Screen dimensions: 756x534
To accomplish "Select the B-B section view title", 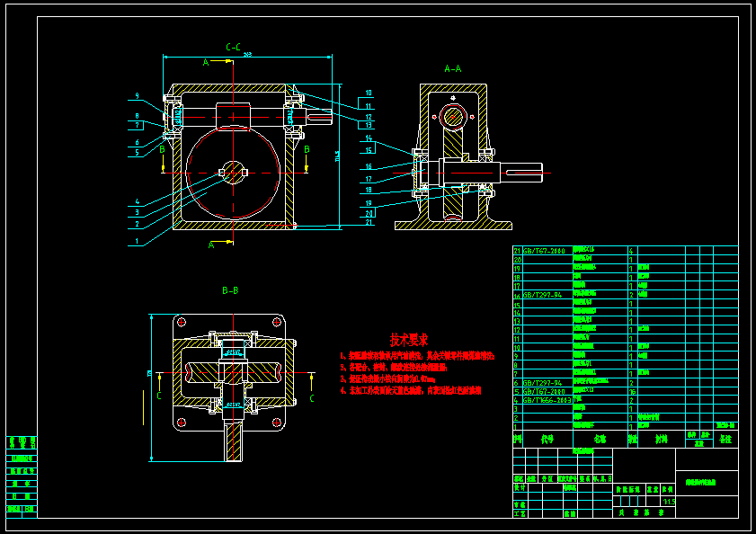I will pos(230,290).
